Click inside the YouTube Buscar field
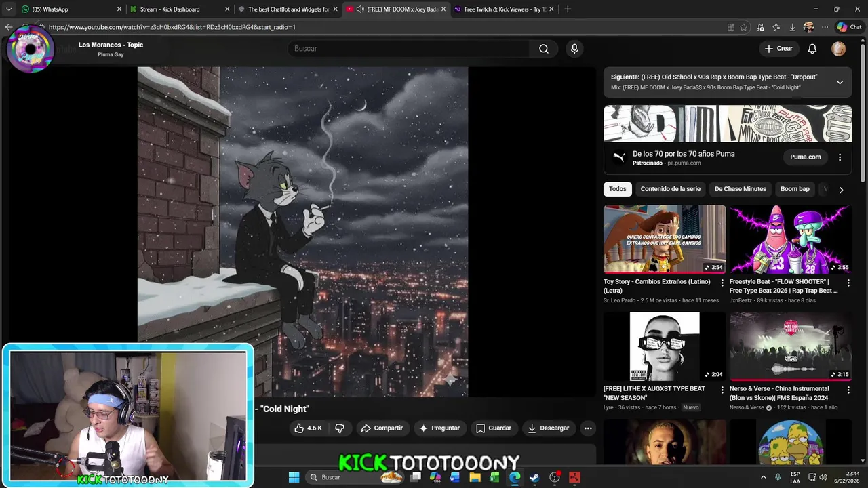This screenshot has height=488, width=868. click(x=410, y=49)
